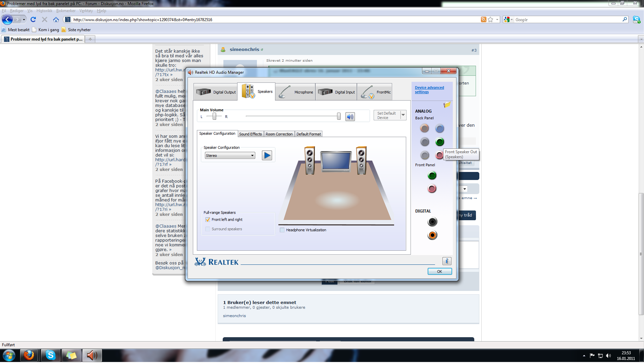
Task: Click the Firefox URL address field
Action: [x=275, y=19]
